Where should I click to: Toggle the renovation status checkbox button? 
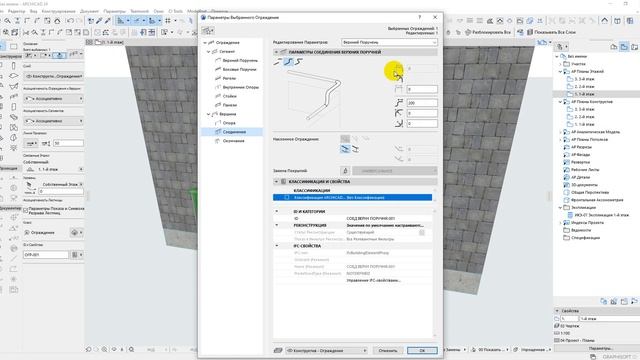422,232
